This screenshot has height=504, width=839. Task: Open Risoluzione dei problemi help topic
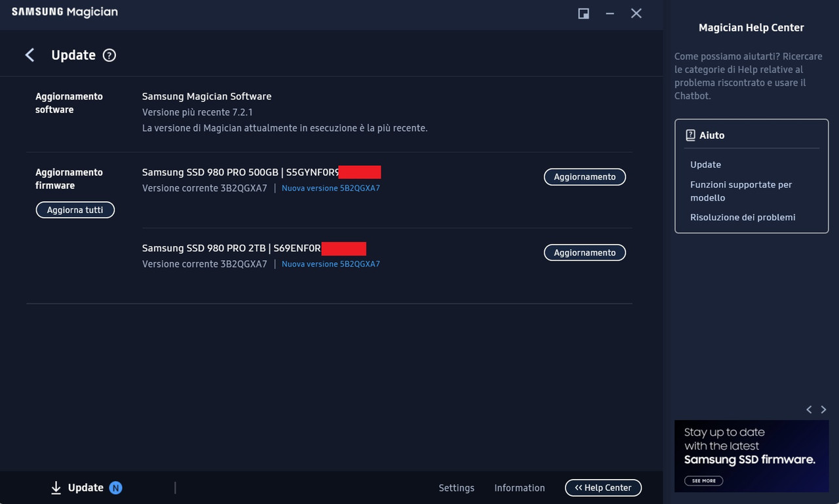(743, 217)
